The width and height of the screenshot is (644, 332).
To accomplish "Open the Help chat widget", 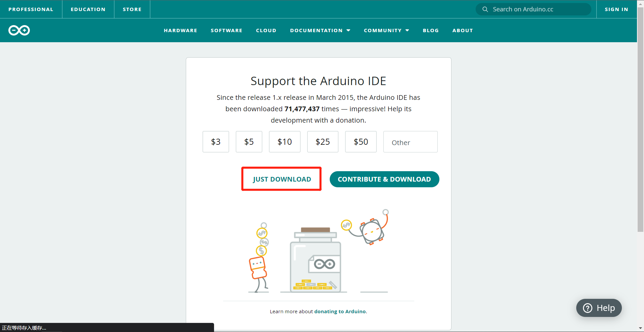I will [x=599, y=308].
